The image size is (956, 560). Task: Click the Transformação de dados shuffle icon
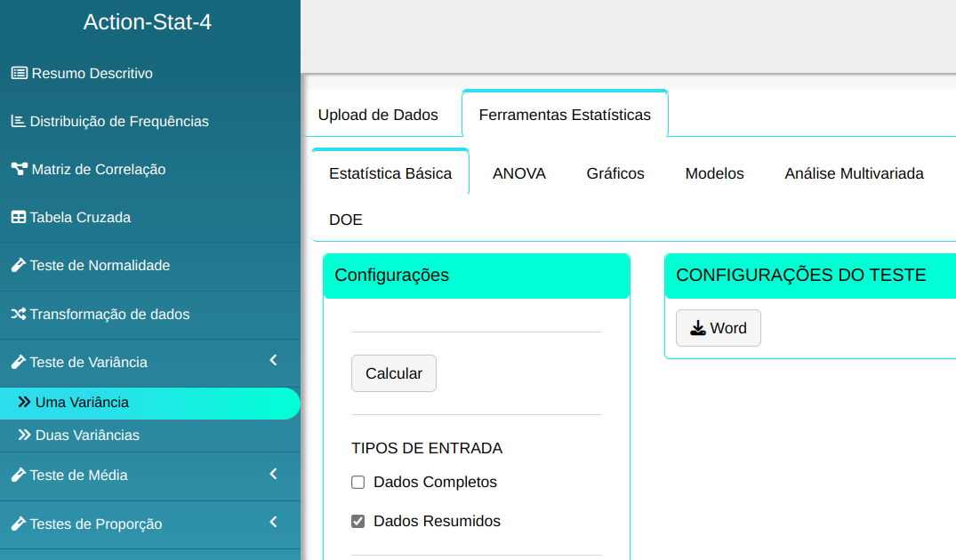pyautogui.click(x=18, y=314)
